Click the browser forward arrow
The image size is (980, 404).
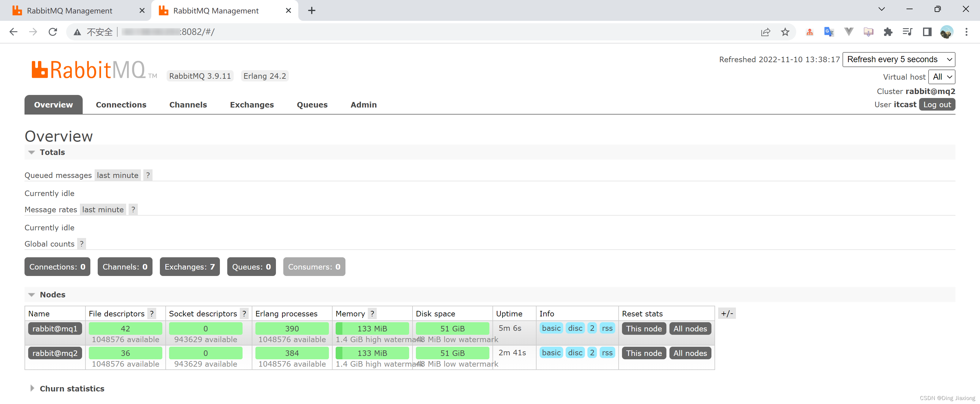click(x=33, y=32)
